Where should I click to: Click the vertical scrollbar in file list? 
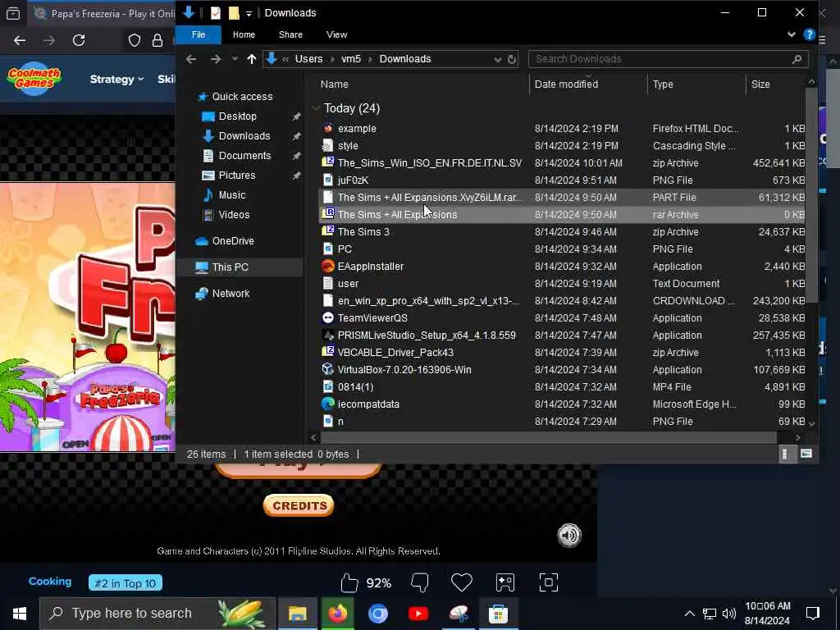point(811,195)
